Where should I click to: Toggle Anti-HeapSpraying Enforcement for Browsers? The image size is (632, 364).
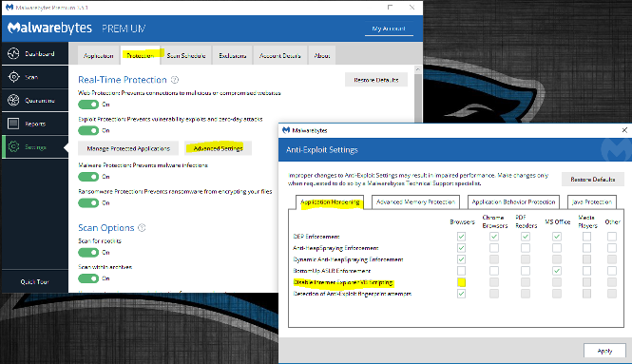(462, 248)
